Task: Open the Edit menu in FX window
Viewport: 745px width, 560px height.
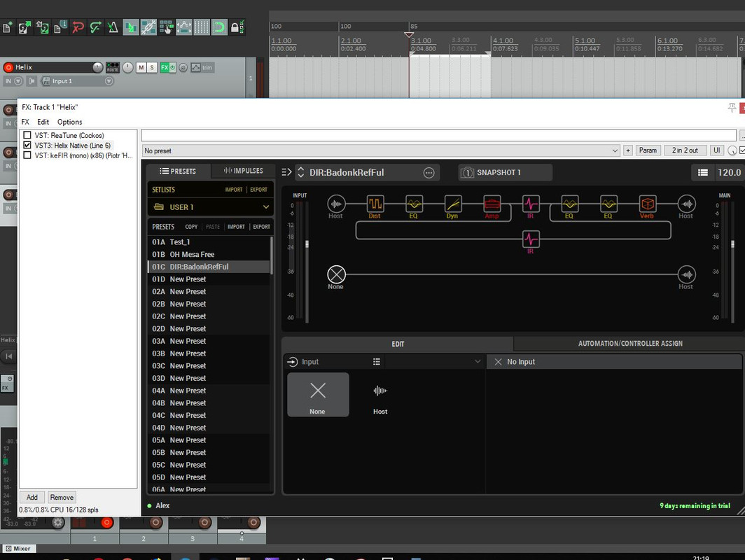Action: (43, 122)
